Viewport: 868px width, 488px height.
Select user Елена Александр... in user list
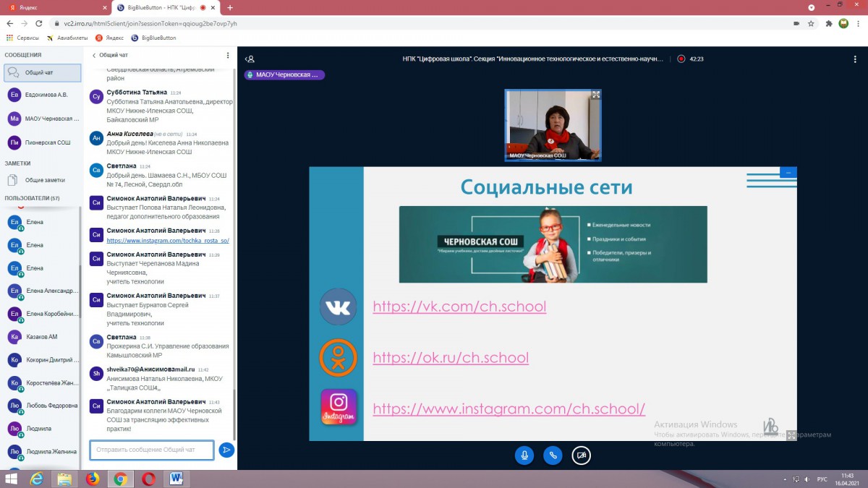click(x=43, y=291)
